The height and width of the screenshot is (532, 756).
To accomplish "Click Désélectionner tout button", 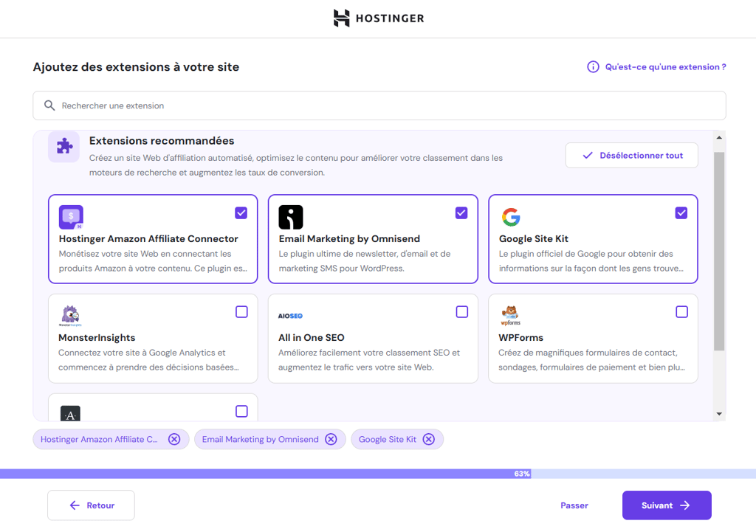I will [x=632, y=156].
